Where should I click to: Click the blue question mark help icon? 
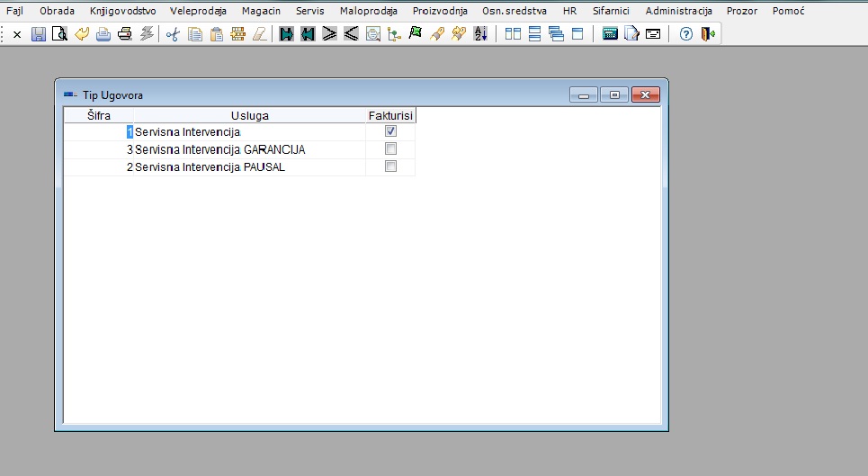686,34
